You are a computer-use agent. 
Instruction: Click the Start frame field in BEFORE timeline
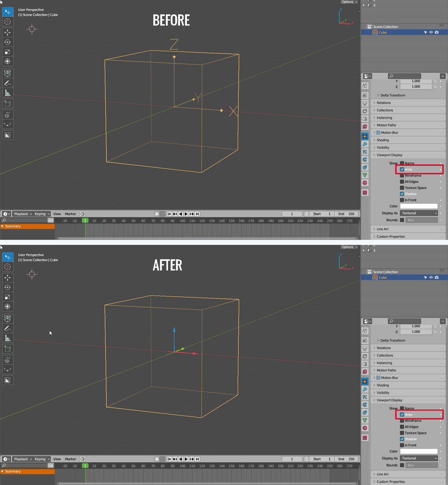[x=322, y=214]
